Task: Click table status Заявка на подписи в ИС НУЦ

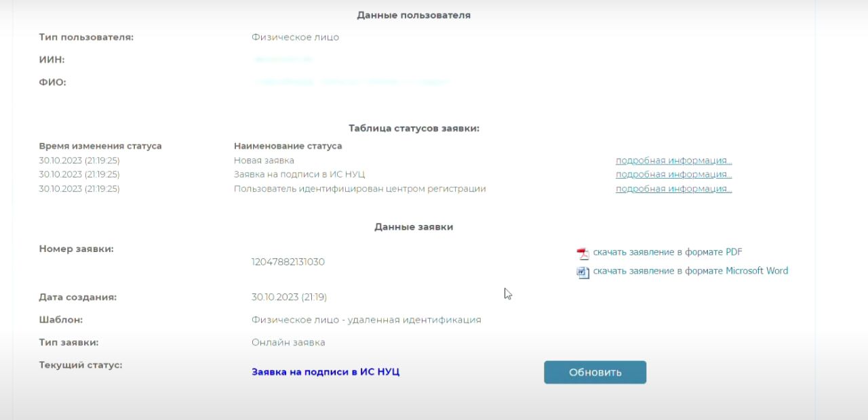Action: pos(299,174)
